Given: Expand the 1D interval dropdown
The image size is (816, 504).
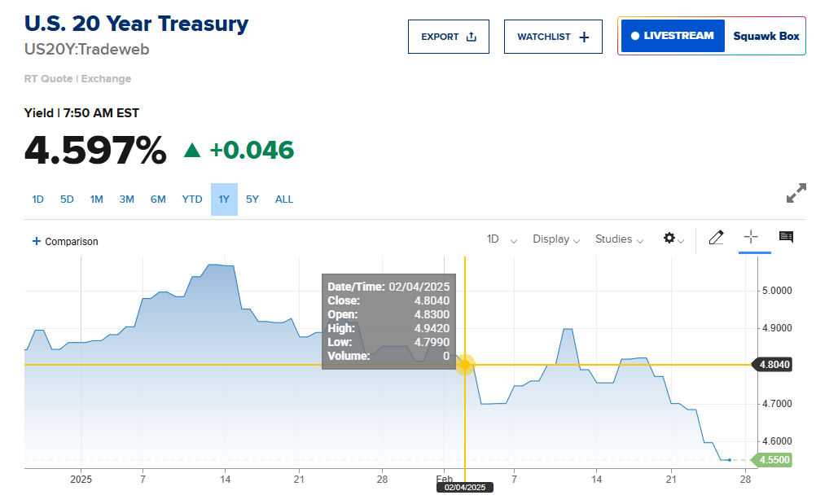Looking at the screenshot, I should [501, 239].
